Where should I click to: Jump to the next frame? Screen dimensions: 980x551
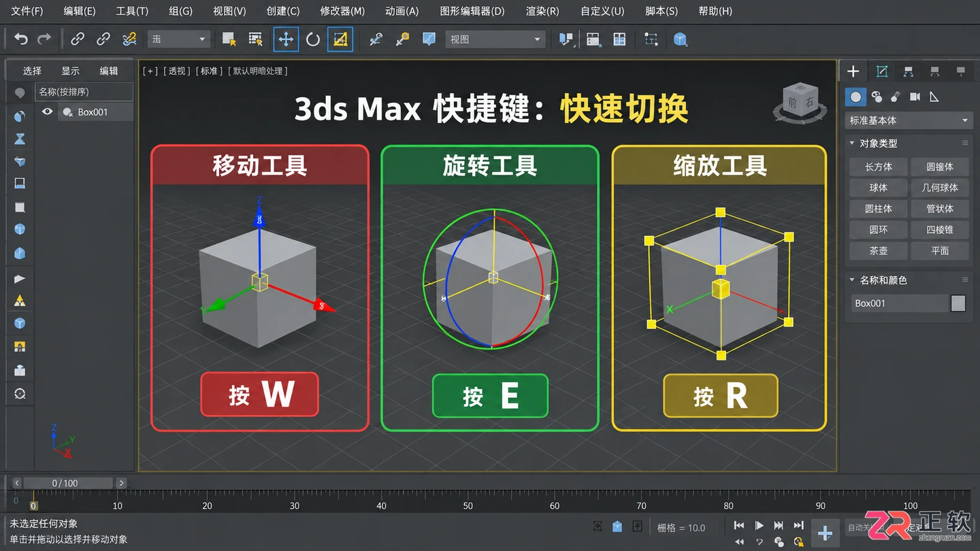click(x=779, y=525)
